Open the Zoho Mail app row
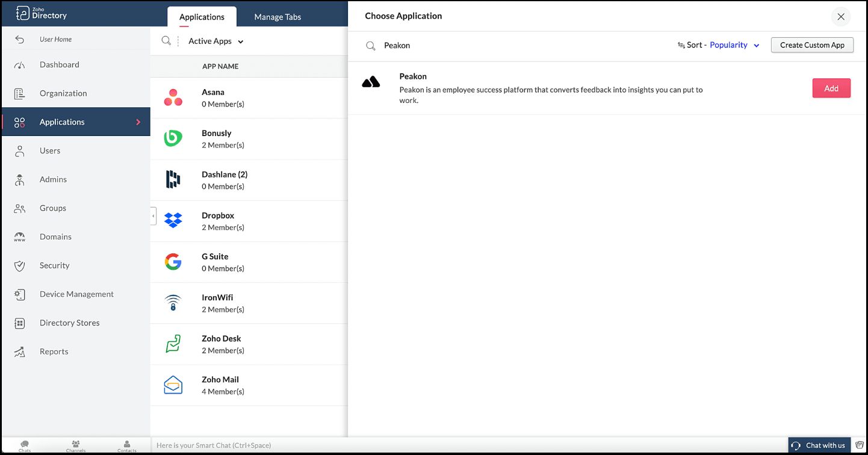Image resolution: width=868 pixels, height=455 pixels. tap(249, 385)
